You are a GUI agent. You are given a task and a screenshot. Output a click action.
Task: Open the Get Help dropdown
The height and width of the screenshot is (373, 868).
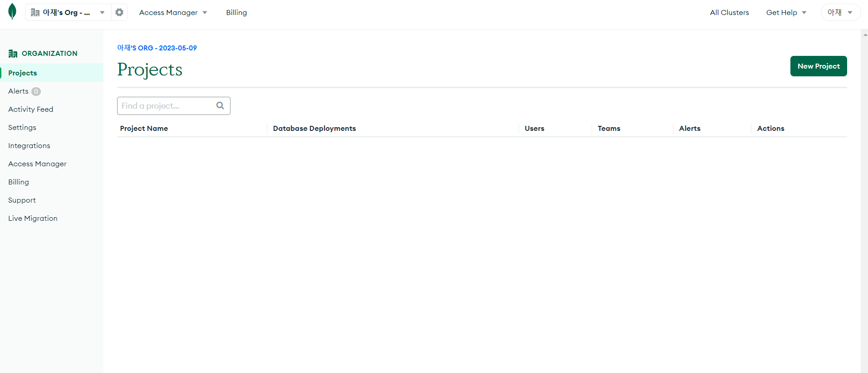coord(786,12)
